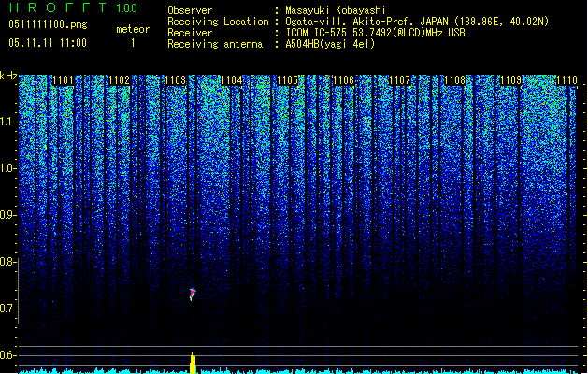Click the 1101 time marker

[x=63, y=80]
